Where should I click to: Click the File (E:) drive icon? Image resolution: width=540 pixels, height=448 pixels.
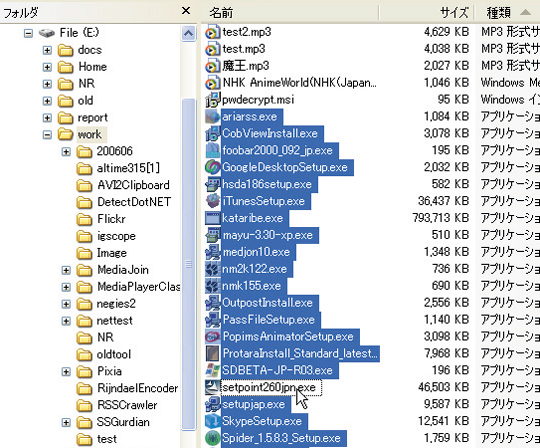[47, 33]
